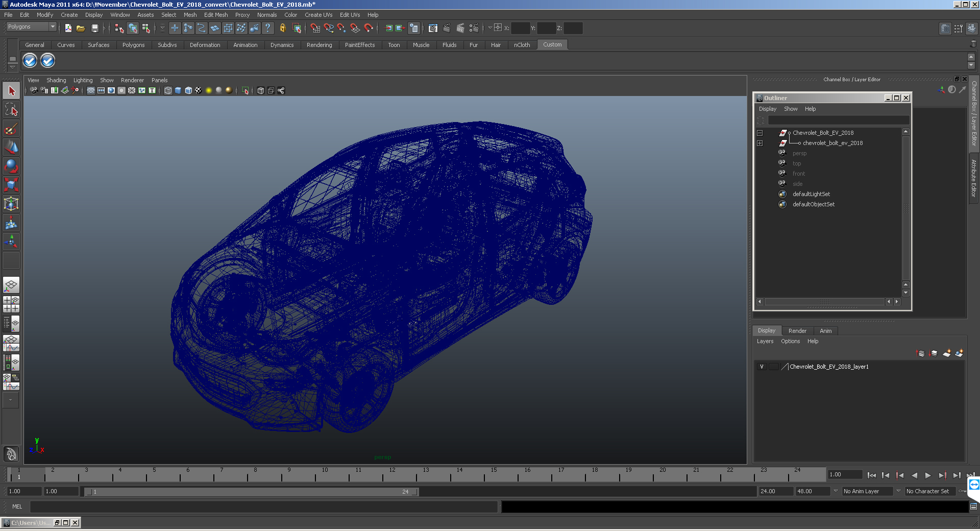Open the Outliner Display menu
The width and height of the screenshot is (980, 531).
[x=767, y=109]
